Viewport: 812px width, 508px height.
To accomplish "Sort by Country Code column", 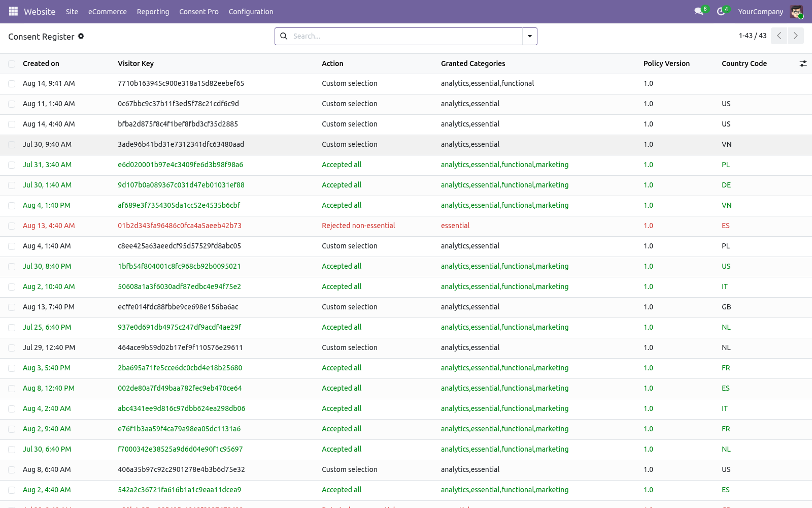I will (744, 63).
